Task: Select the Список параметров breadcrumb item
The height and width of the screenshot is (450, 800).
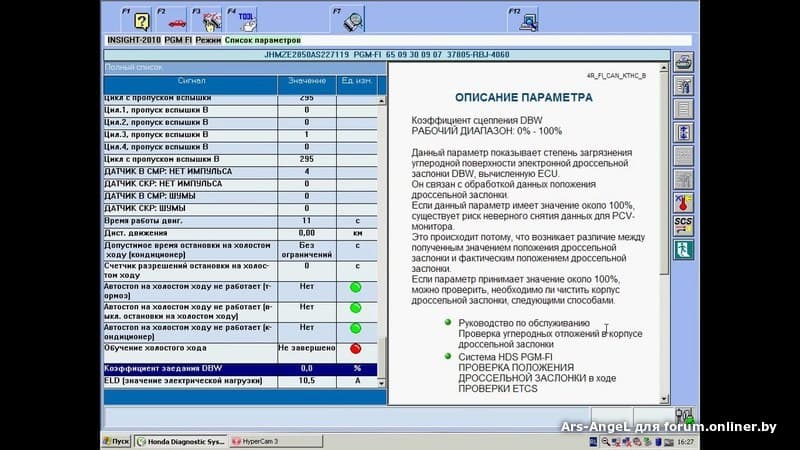Action: pos(263,40)
